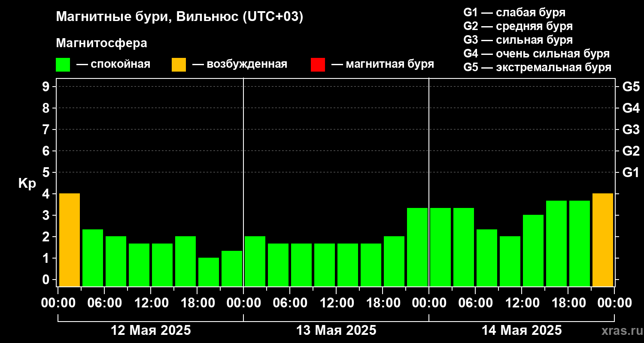The height and width of the screenshot is (343, 644).
Task: Click the G1 label on the right axis
Action: coord(631,172)
